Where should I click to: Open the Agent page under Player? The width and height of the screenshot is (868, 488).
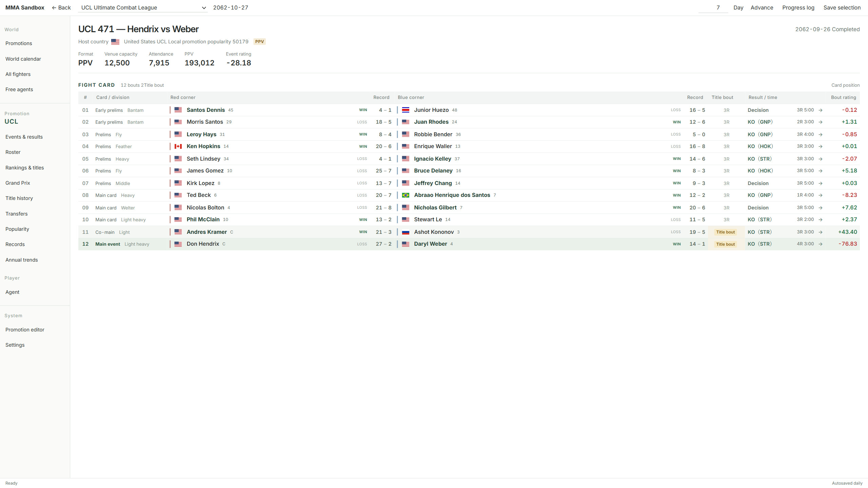12,292
